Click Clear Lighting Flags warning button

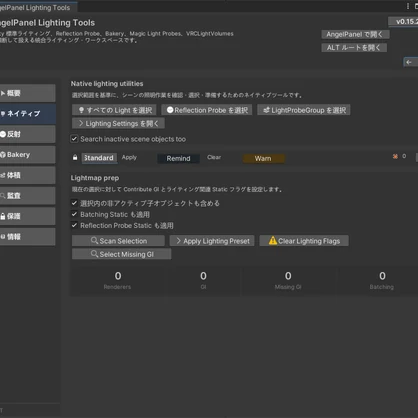[x=304, y=241]
